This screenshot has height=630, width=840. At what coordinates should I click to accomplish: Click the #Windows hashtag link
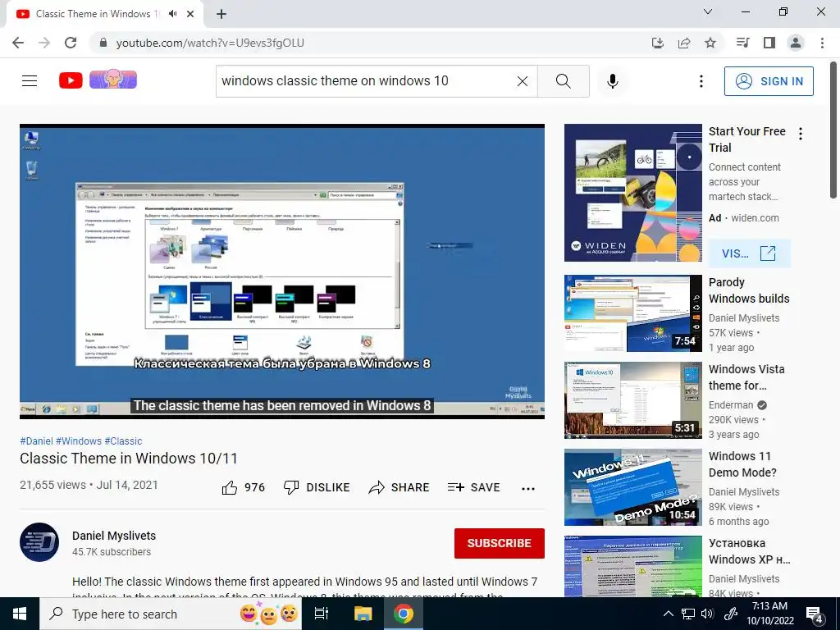[78, 441]
